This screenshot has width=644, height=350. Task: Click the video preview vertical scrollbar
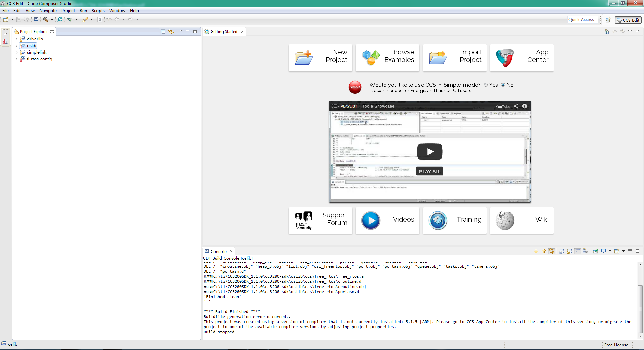pos(526,156)
